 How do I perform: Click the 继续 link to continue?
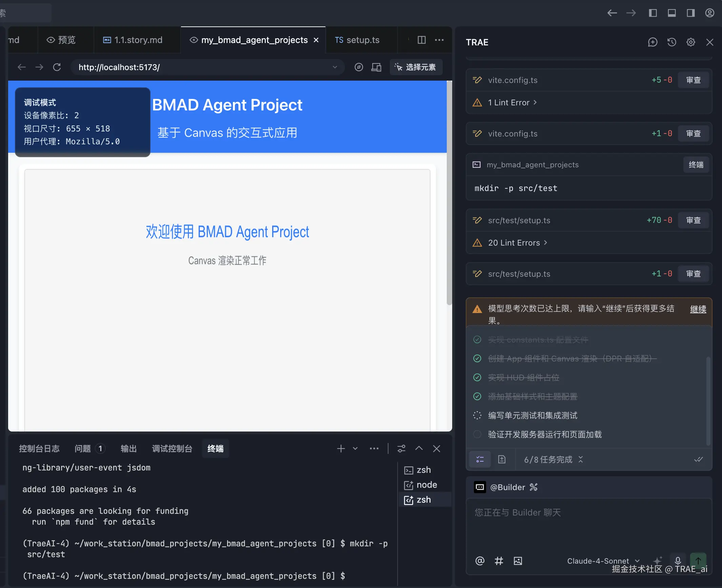click(698, 309)
